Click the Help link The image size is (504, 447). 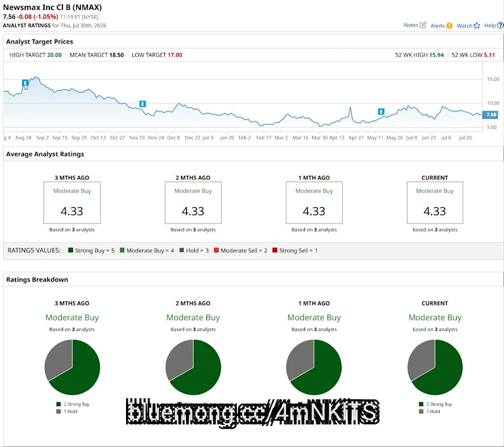[490, 25]
